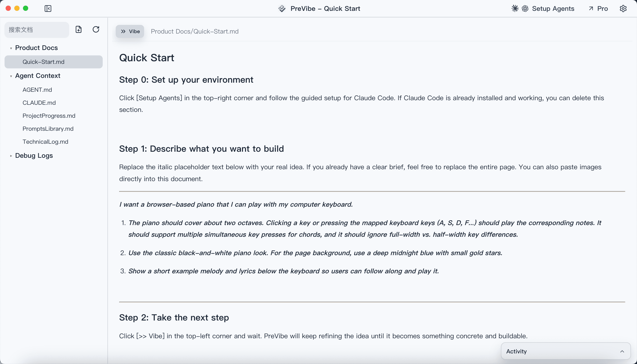Open TechnicalLog.md from Agent Context
This screenshot has height=364, width=637.
point(45,142)
